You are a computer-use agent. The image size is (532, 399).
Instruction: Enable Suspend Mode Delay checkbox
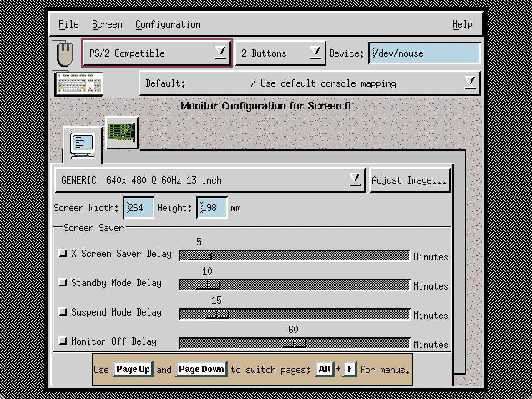click(63, 312)
